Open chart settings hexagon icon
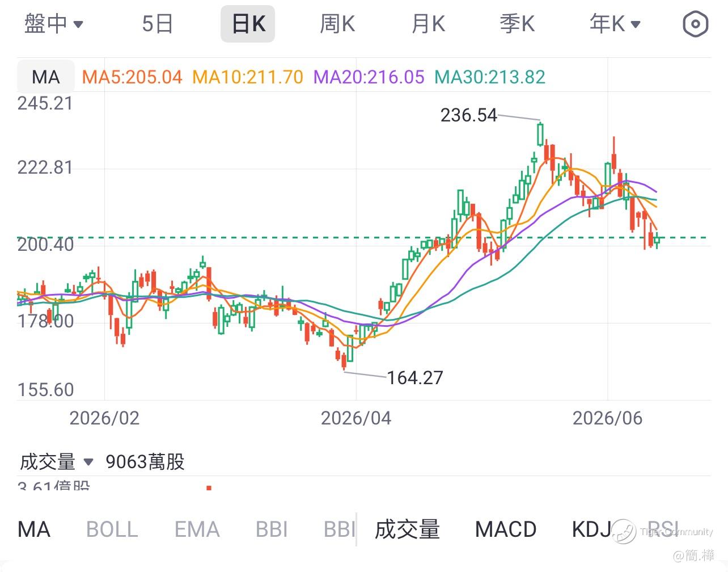This screenshot has height=572, width=728. [695, 24]
